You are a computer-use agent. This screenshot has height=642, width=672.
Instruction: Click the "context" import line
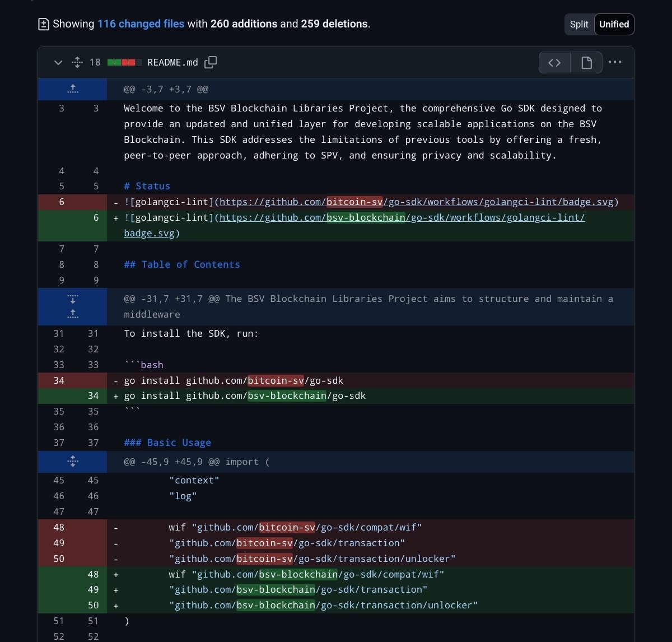(194, 480)
